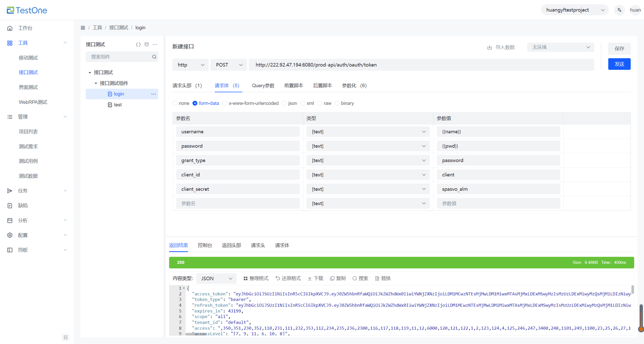Click the 整理格式 format icon
This screenshot has height=344, width=644.
[x=245, y=278]
